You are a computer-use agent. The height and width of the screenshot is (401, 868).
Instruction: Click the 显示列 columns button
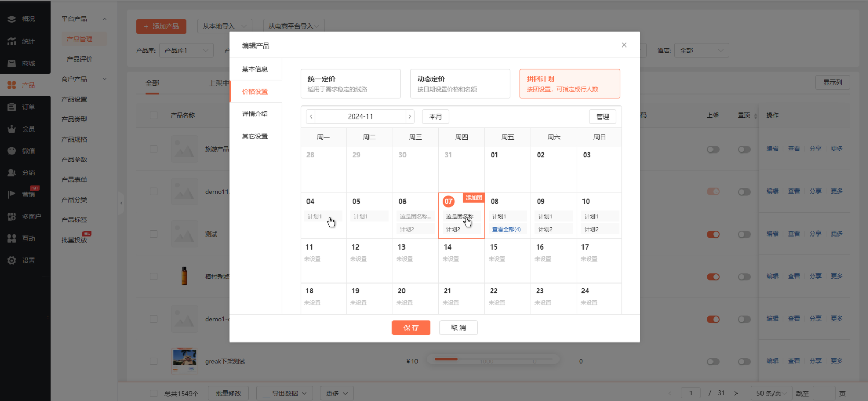point(833,82)
